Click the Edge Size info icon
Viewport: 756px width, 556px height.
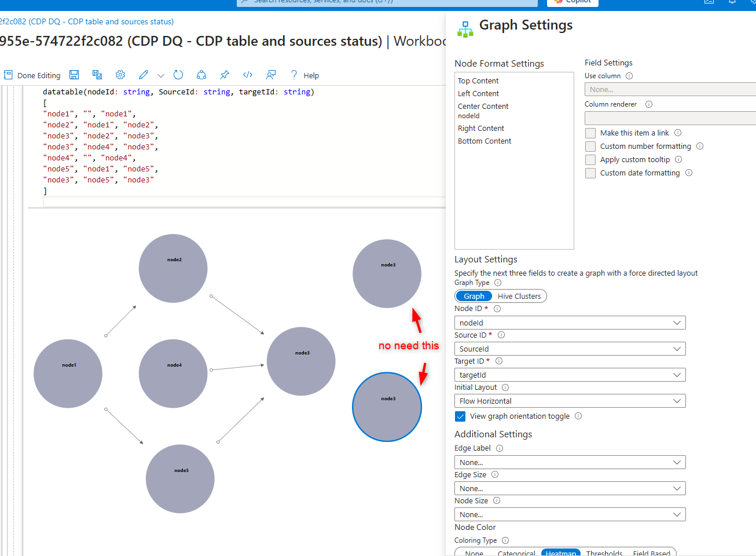tap(495, 474)
